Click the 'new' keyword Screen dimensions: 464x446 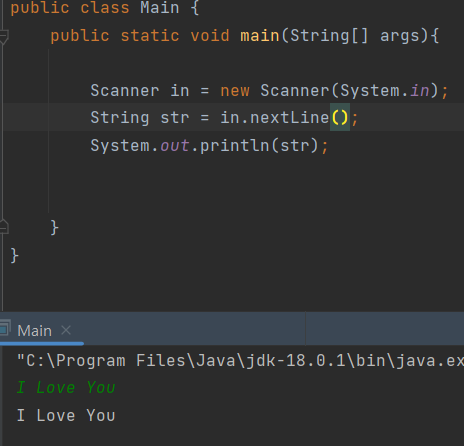pyautogui.click(x=235, y=91)
